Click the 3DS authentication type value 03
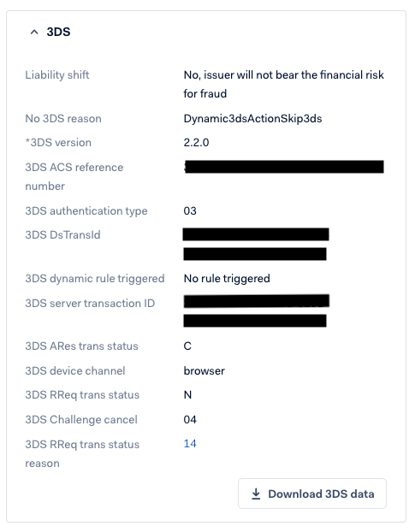Viewport: 415px width, 532px height. pos(190,211)
